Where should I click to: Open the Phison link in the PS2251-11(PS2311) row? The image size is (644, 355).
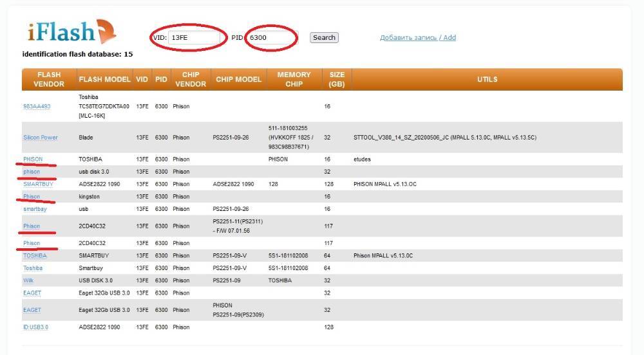tap(32, 226)
